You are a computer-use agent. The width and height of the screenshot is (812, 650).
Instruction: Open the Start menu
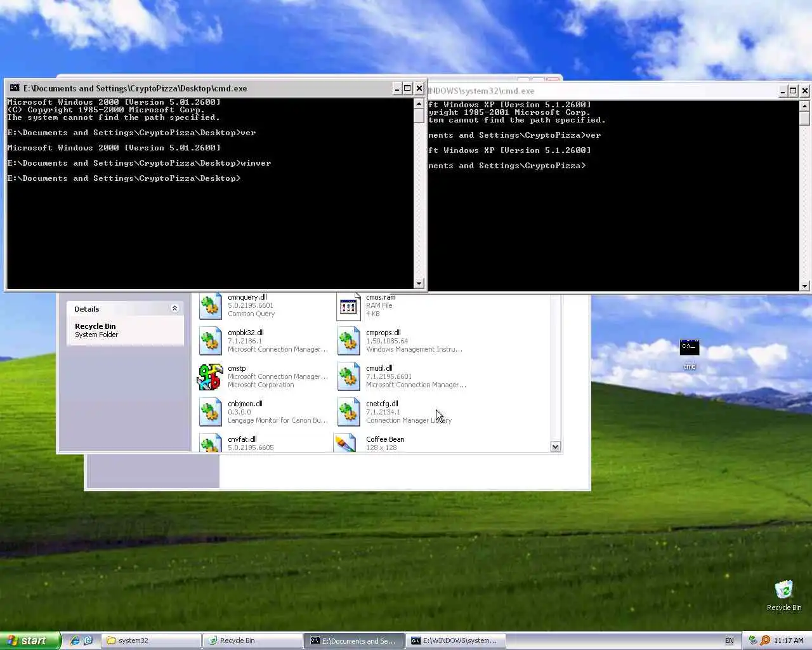30,640
